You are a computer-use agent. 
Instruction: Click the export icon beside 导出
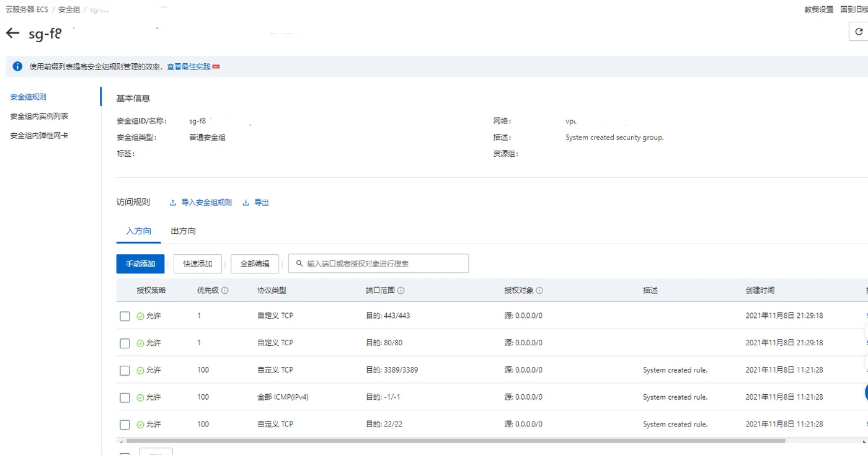[246, 203]
